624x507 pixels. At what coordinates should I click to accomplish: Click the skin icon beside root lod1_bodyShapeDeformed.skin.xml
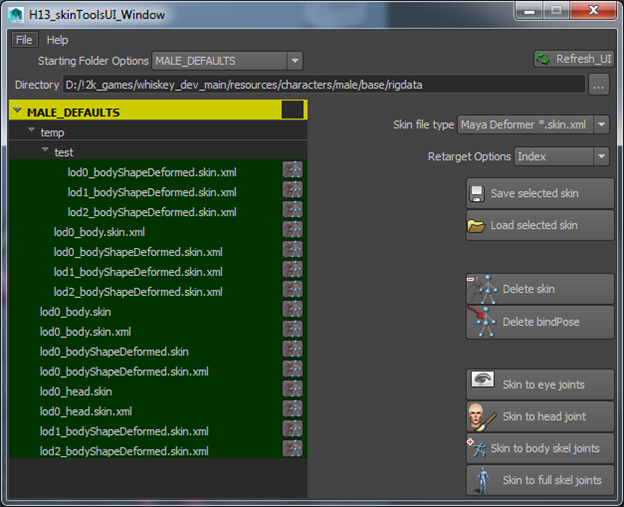[x=292, y=428]
